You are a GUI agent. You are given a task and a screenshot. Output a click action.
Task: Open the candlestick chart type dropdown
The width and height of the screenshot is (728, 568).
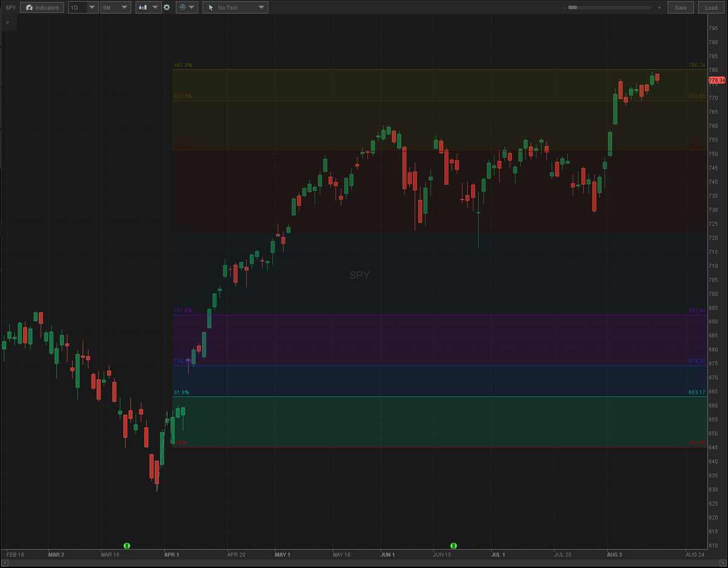click(148, 7)
